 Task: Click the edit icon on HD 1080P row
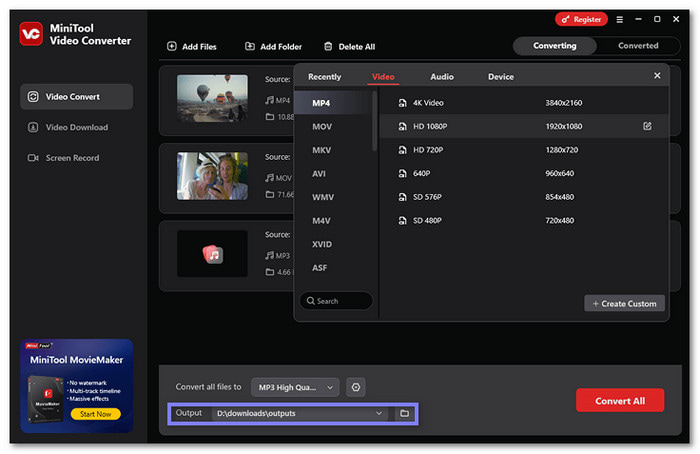click(647, 126)
